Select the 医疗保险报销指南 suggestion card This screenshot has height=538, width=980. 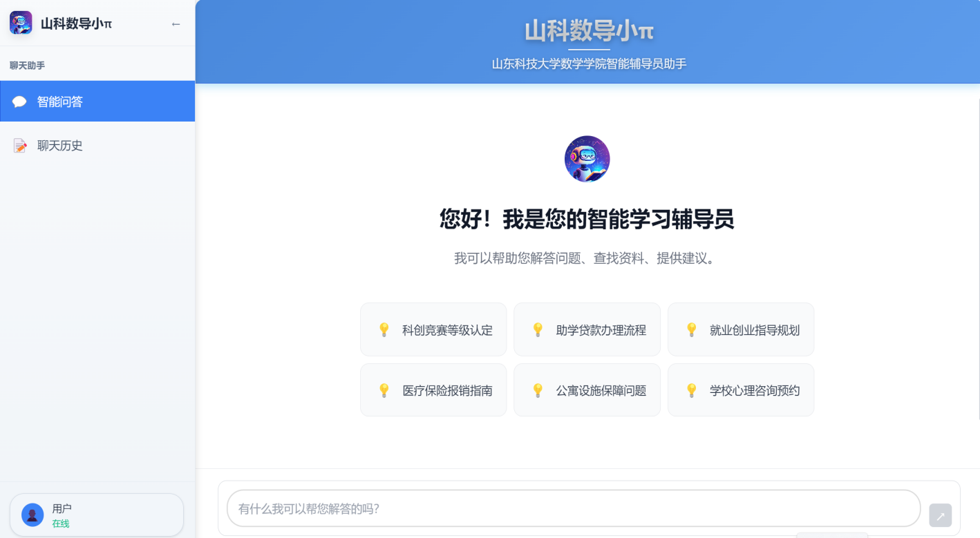tap(433, 390)
